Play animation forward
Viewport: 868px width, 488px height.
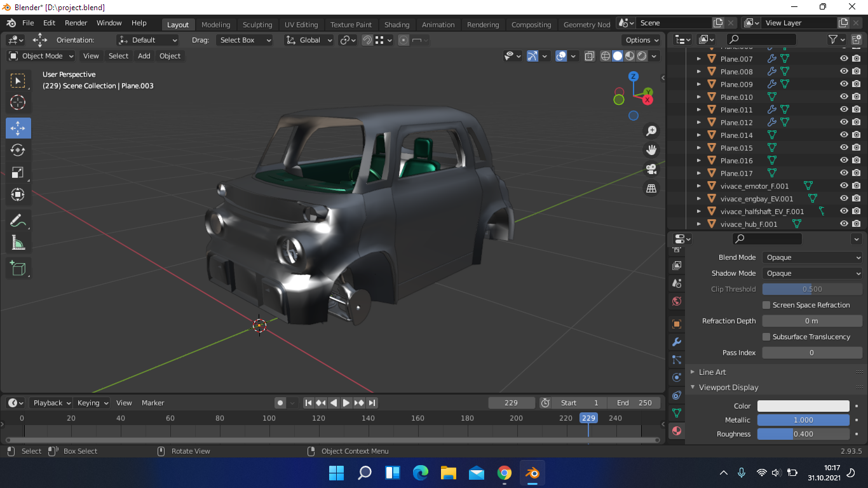(346, 403)
